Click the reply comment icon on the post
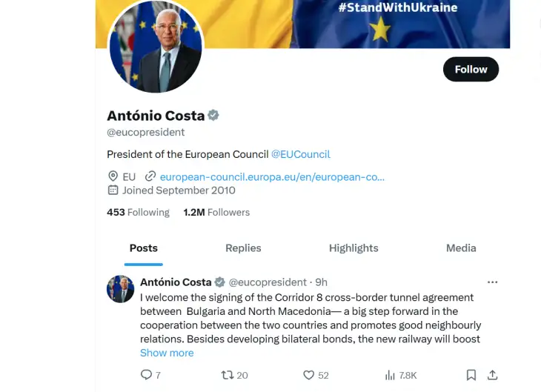Image resolution: width=541 pixels, height=392 pixels. point(146,375)
